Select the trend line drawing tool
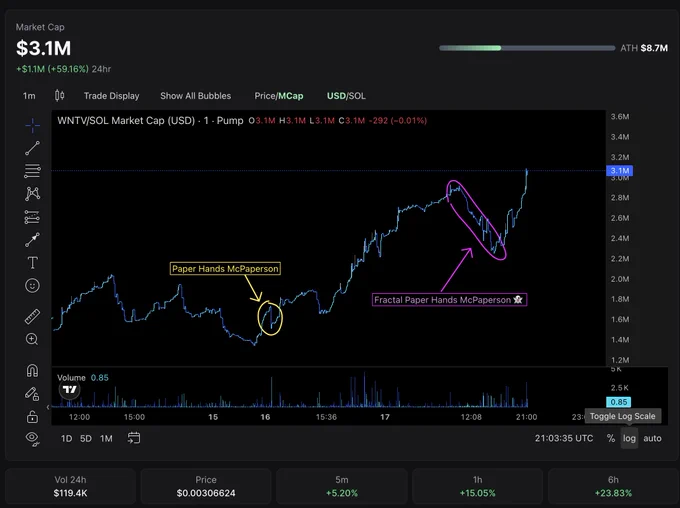The image size is (680, 508). 33,148
